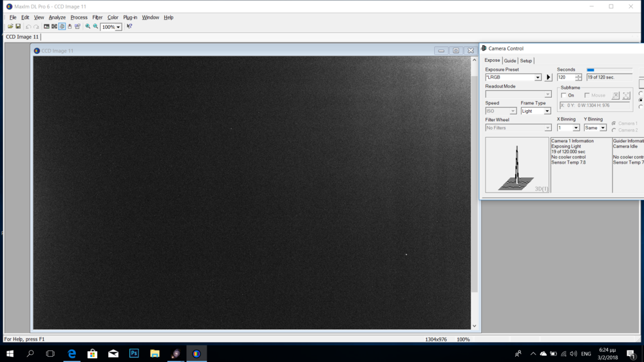Expand the Exposure Preset dropdown

pyautogui.click(x=538, y=77)
